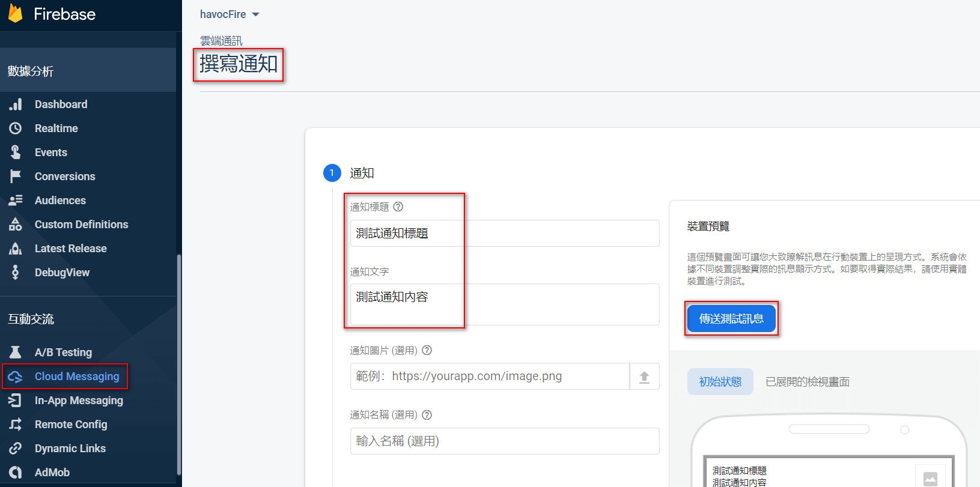
Task: Show help for 通知名稱 (選用)
Action: [427, 415]
